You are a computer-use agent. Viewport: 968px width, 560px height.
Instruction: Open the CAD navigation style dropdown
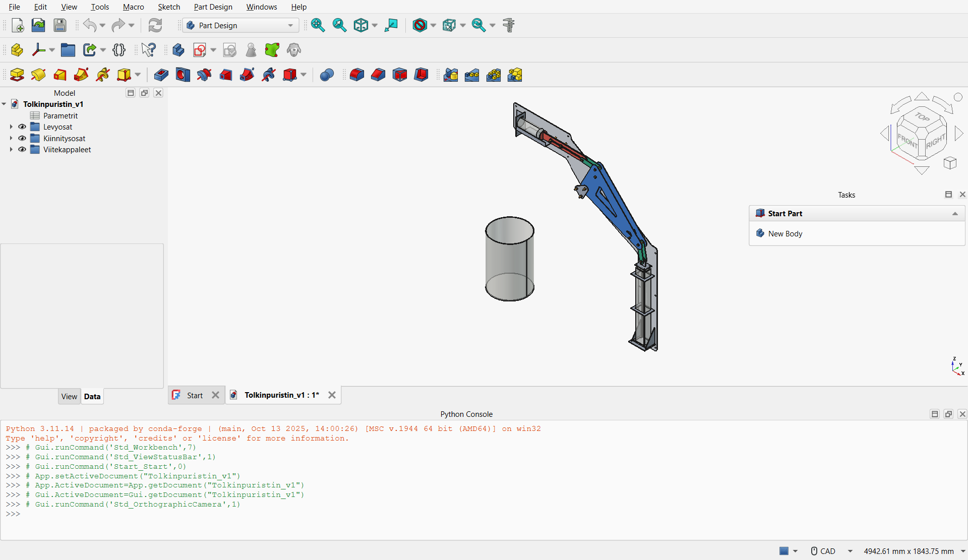(850, 551)
